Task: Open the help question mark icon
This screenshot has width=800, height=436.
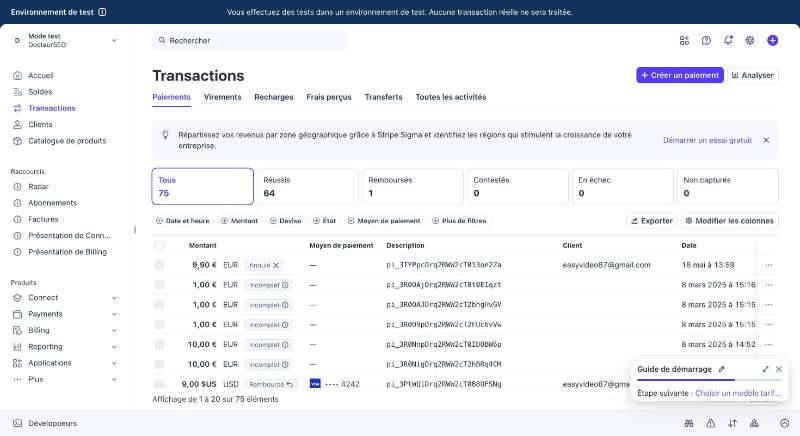Action: (706, 40)
